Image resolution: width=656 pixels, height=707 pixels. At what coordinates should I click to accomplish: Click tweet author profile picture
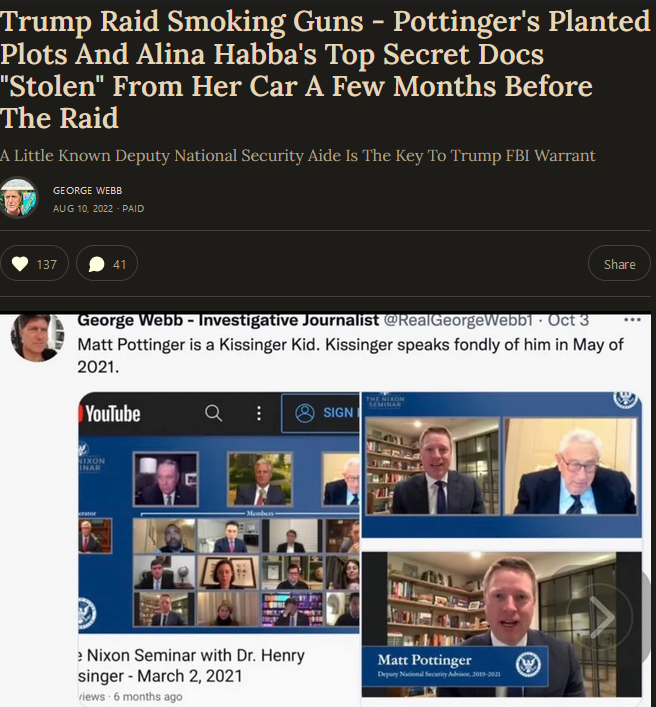37,337
